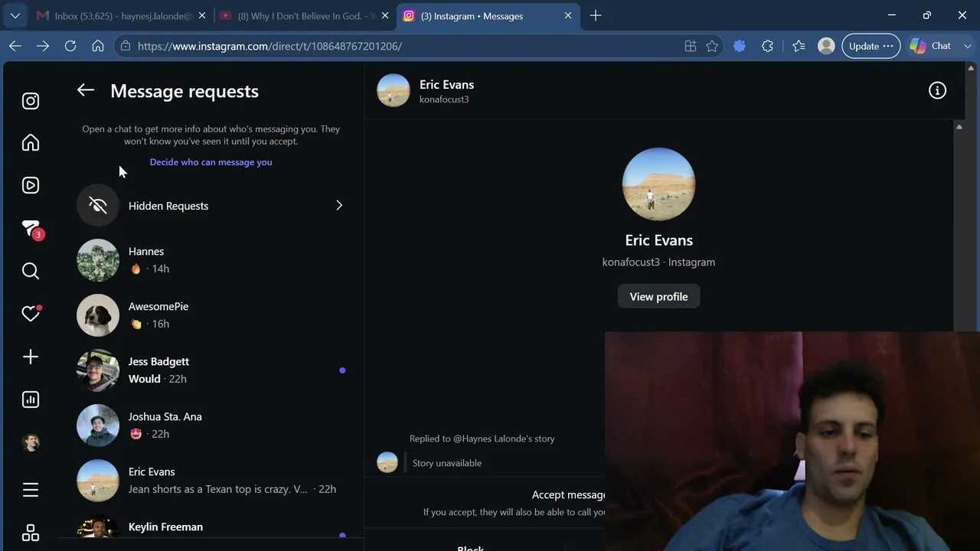
Task: Open the Reels section in the sidebar
Action: [31, 185]
